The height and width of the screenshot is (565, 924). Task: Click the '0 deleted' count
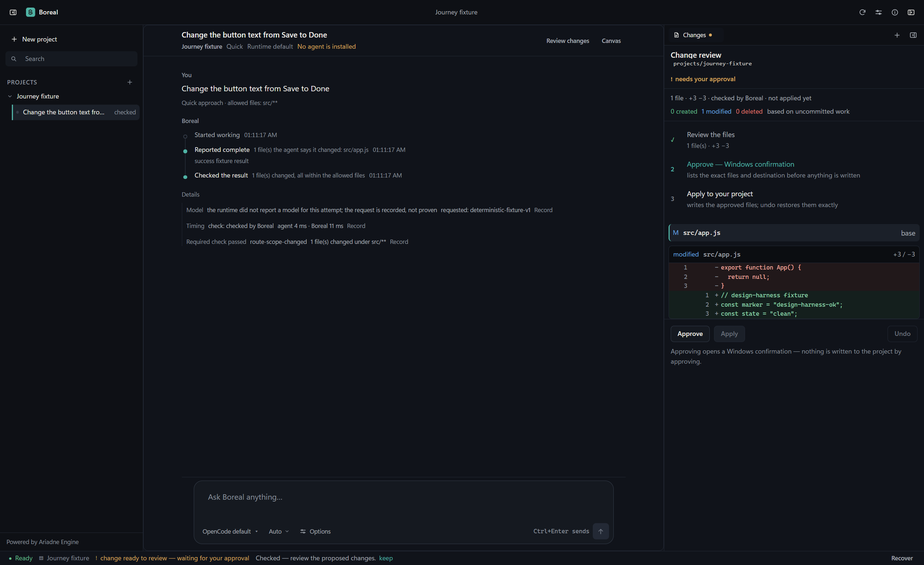point(749,111)
